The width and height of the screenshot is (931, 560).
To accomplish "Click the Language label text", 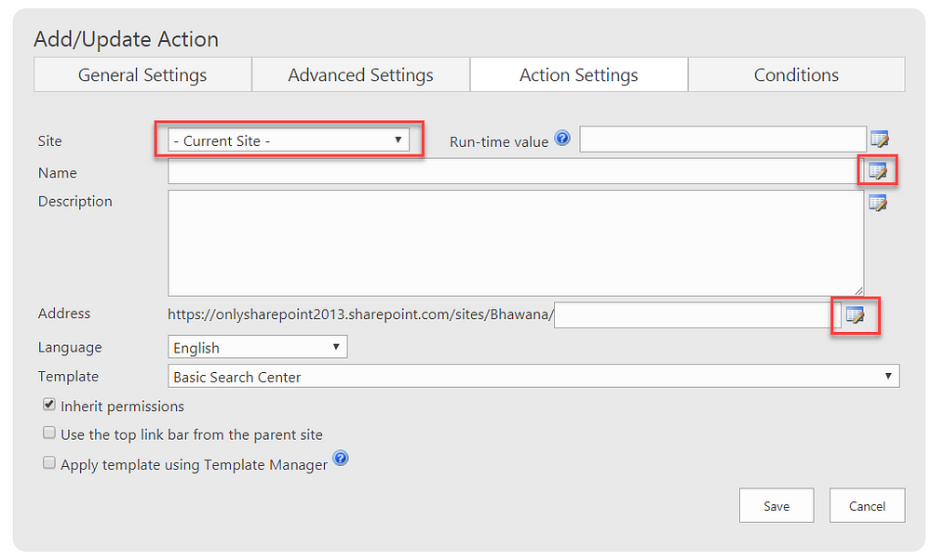I will [70, 348].
